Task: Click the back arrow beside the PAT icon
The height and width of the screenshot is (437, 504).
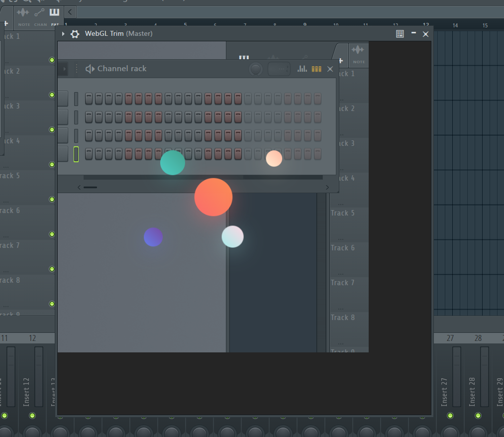Action: [x=70, y=12]
